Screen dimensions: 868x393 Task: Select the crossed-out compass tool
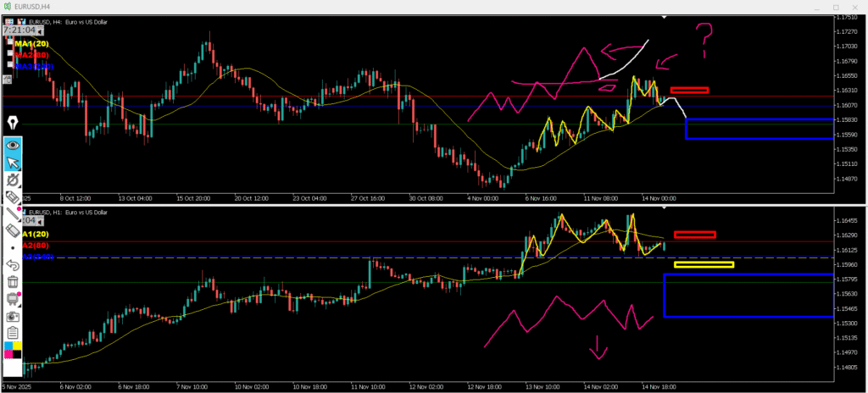(x=13, y=180)
